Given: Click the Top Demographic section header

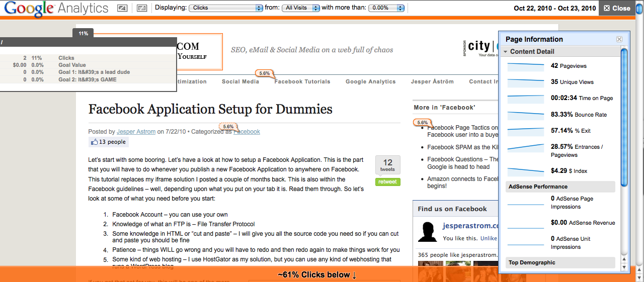Looking at the screenshot, I should (560, 262).
